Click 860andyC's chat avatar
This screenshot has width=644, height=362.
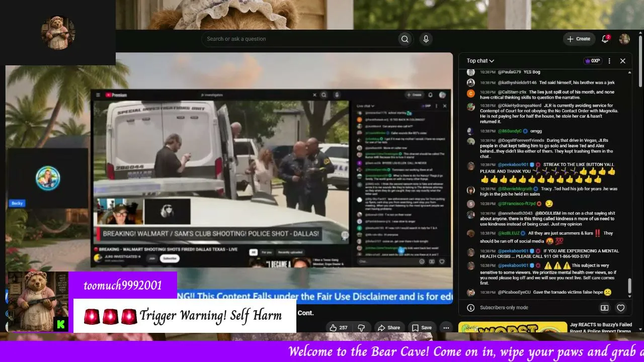click(x=470, y=131)
